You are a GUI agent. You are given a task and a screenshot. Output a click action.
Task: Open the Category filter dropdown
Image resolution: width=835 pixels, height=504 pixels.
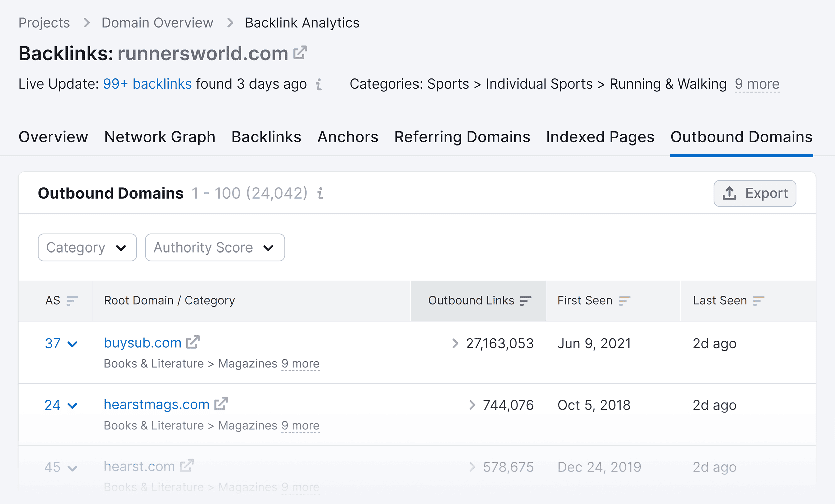pyautogui.click(x=87, y=247)
